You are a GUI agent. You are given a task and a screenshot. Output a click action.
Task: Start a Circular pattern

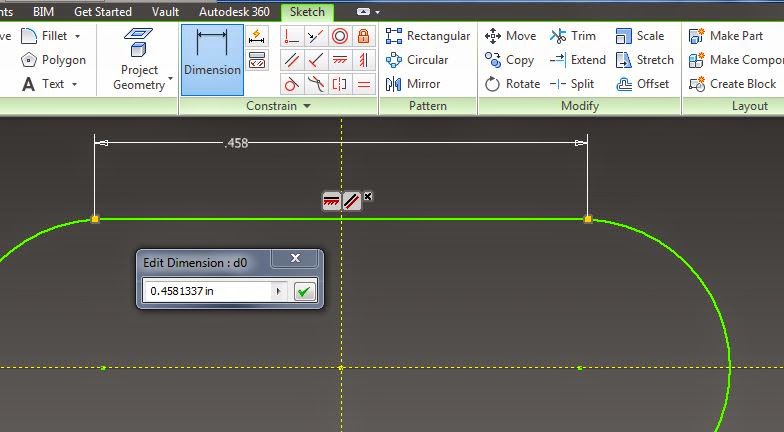417,60
